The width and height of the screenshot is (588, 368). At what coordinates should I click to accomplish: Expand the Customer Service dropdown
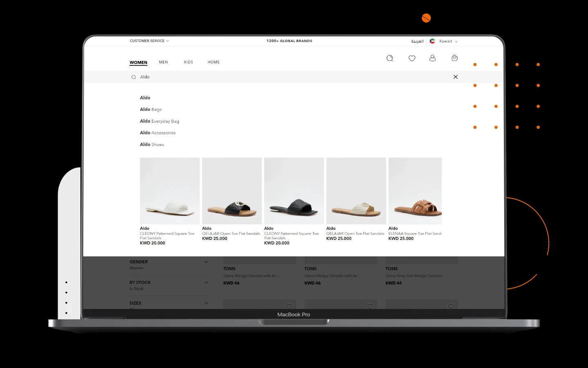pyautogui.click(x=149, y=41)
